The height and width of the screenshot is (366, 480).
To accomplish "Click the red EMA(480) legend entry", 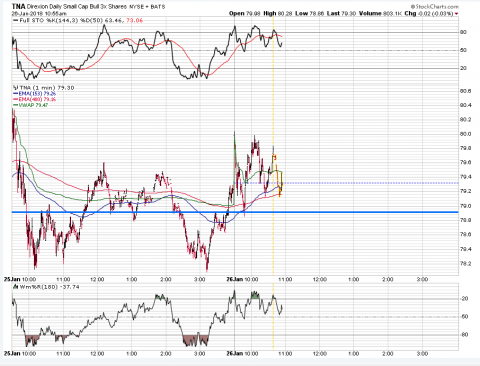I will (x=34, y=99).
